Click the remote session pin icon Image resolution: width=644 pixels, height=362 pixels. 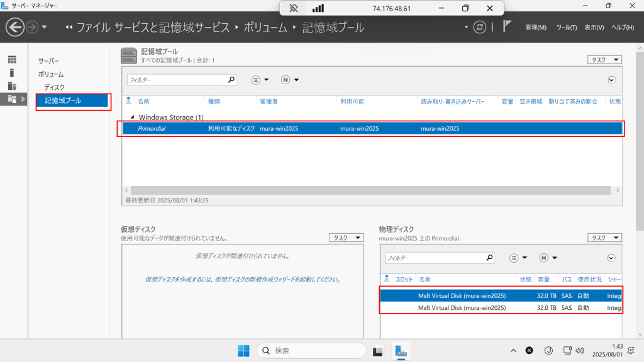pyautogui.click(x=294, y=8)
